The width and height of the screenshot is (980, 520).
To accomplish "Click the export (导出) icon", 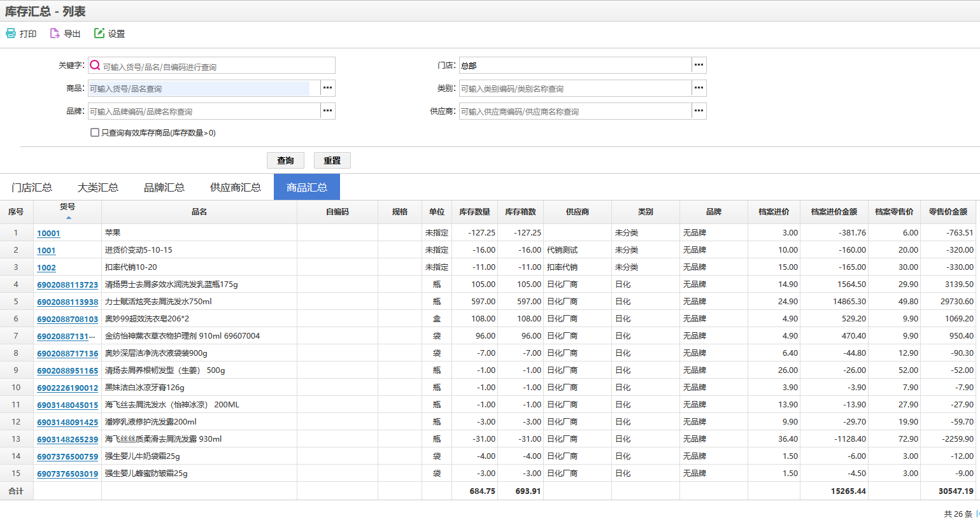I will [55, 33].
